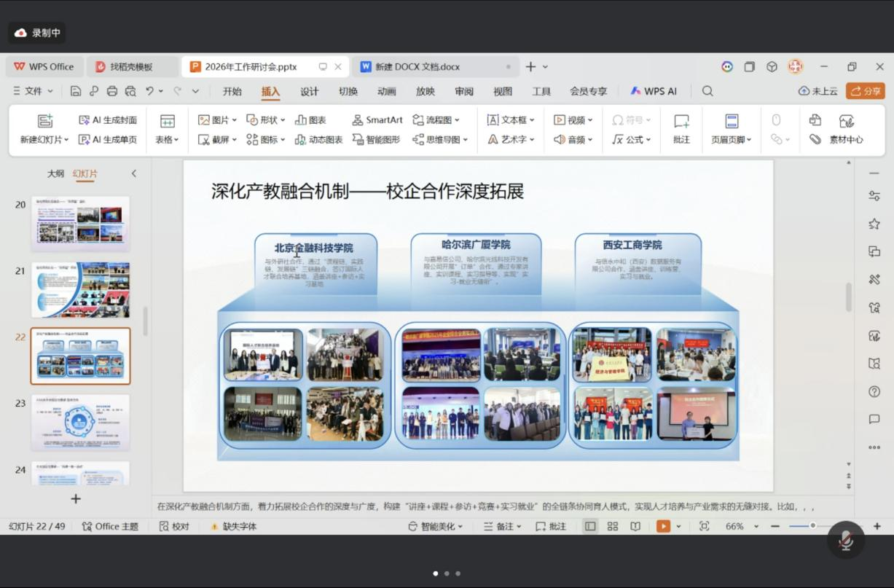894x588 pixels.
Task: Expand the 图片 picture dropdown
Action: pyautogui.click(x=234, y=120)
